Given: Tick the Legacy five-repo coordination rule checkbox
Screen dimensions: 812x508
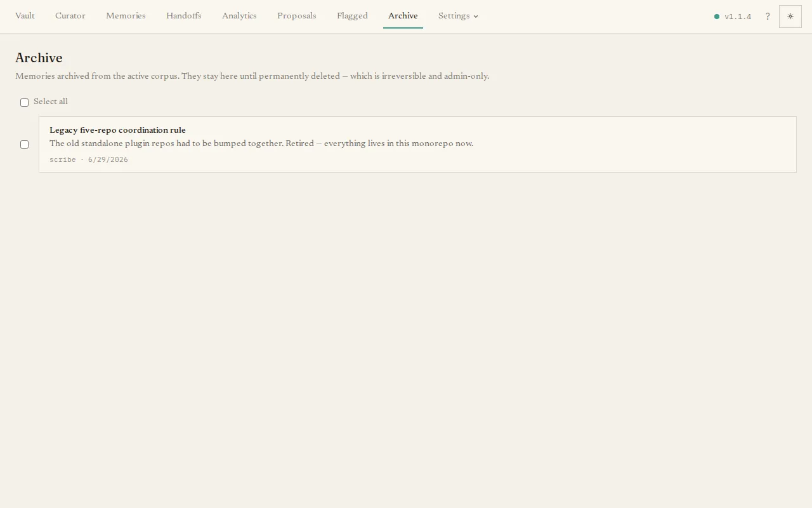Looking at the screenshot, I should pos(24,144).
